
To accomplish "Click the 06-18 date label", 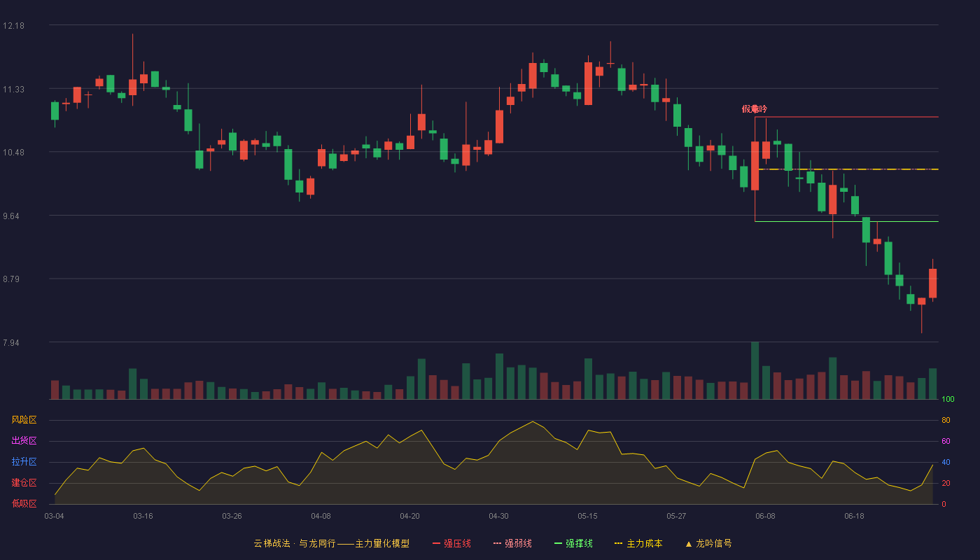I will click(x=854, y=516).
